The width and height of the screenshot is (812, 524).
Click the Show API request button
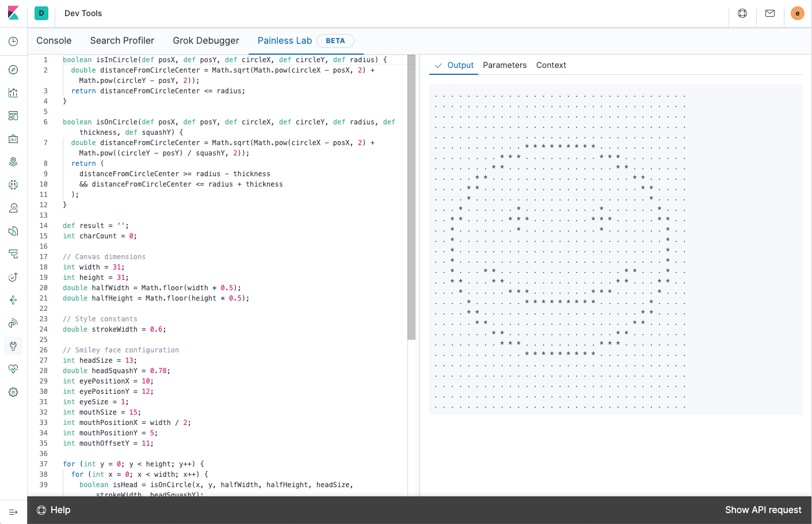click(763, 510)
